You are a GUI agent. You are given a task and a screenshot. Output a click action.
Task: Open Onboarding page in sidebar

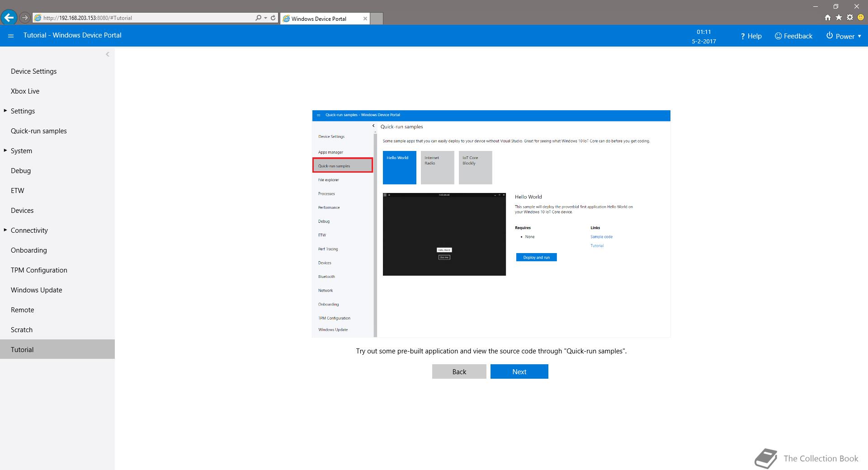click(x=57, y=250)
